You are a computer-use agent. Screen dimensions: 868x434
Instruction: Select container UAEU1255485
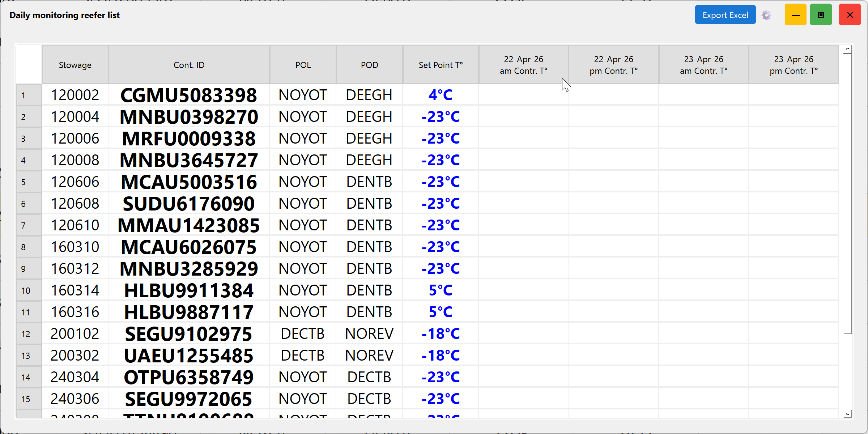[189, 356]
